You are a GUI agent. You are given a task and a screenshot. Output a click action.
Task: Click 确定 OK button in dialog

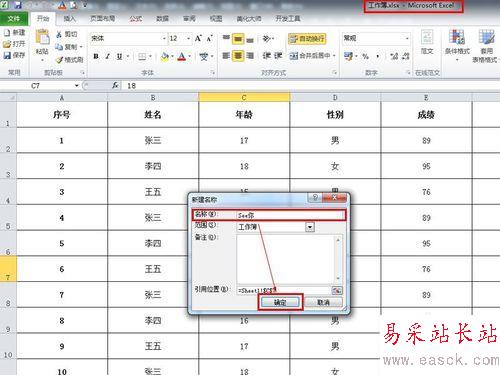point(280,302)
